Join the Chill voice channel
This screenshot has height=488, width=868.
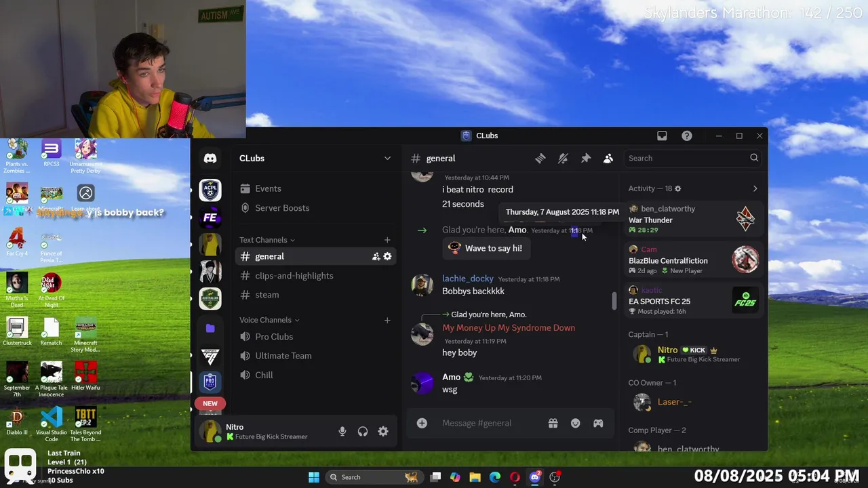315,375
